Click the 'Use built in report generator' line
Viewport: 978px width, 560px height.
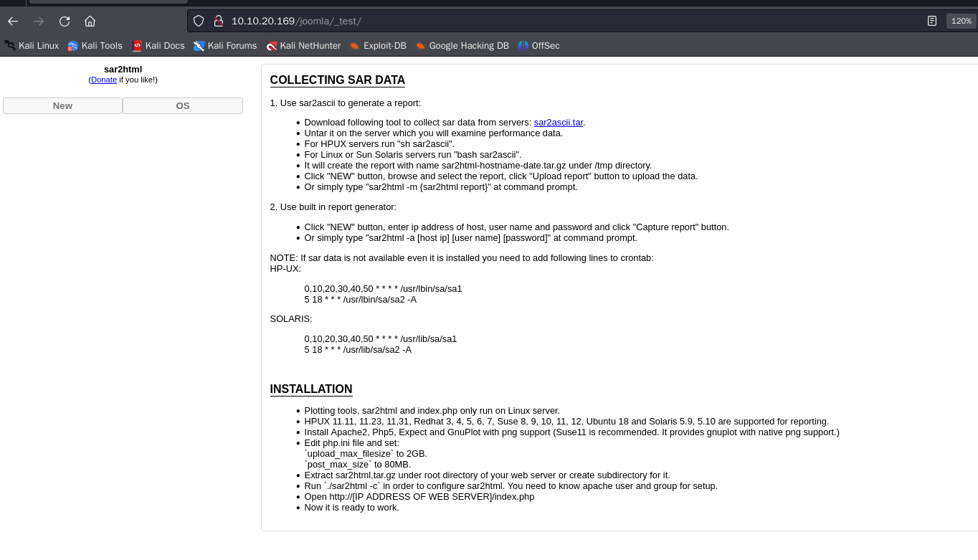click(333, 207)
